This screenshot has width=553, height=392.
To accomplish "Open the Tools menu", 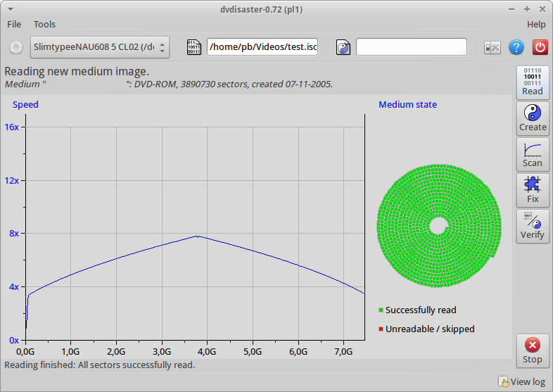I will (44, 24).
